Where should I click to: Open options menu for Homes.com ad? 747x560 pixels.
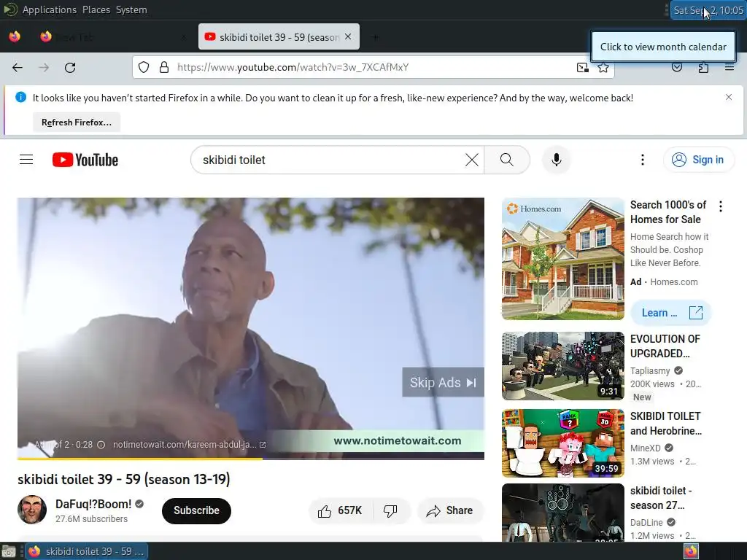[x=720, y=206]
